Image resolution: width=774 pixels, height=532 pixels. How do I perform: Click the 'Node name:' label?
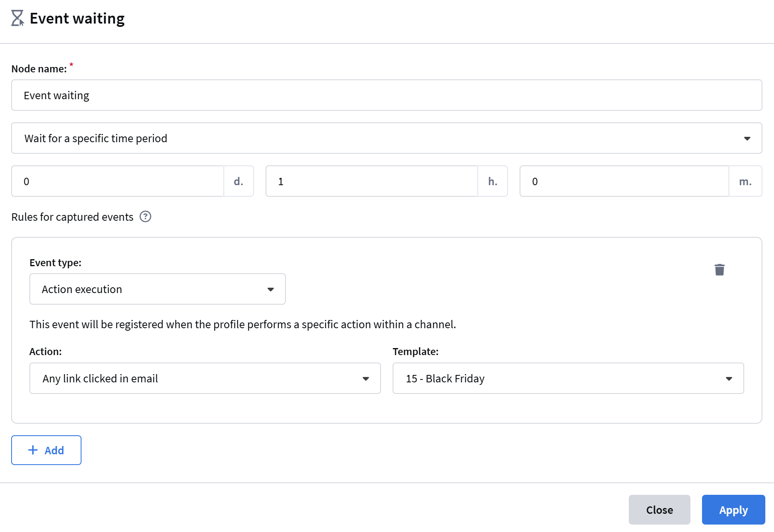click(x=39, y=69)
